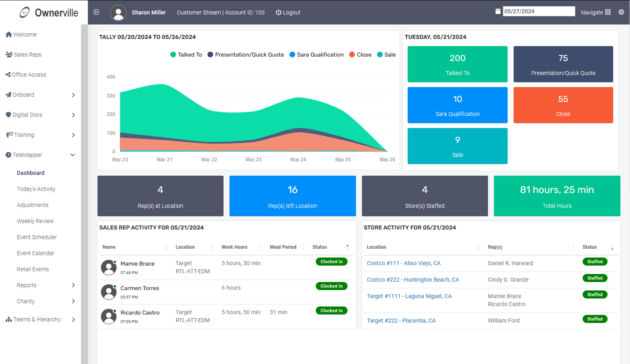Toggle the Talked To legend series
Image resolution: width=630 pixels, height=364 pixels.
pos(186,55)
